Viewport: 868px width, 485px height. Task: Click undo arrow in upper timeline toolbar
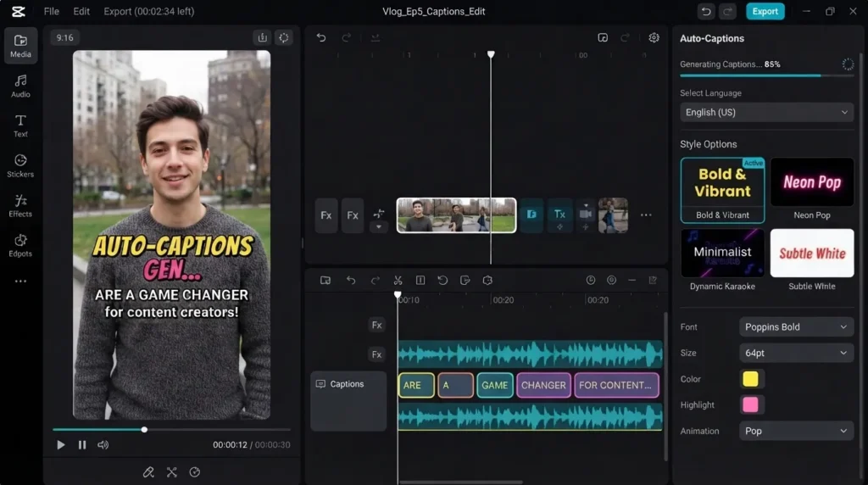point(321,37)
